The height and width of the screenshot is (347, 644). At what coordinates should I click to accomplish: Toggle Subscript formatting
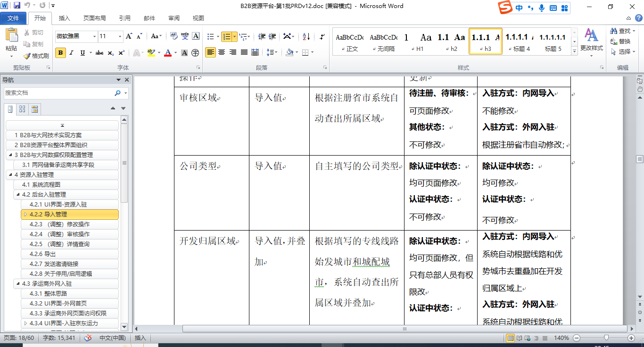click(x=111, y=53)
